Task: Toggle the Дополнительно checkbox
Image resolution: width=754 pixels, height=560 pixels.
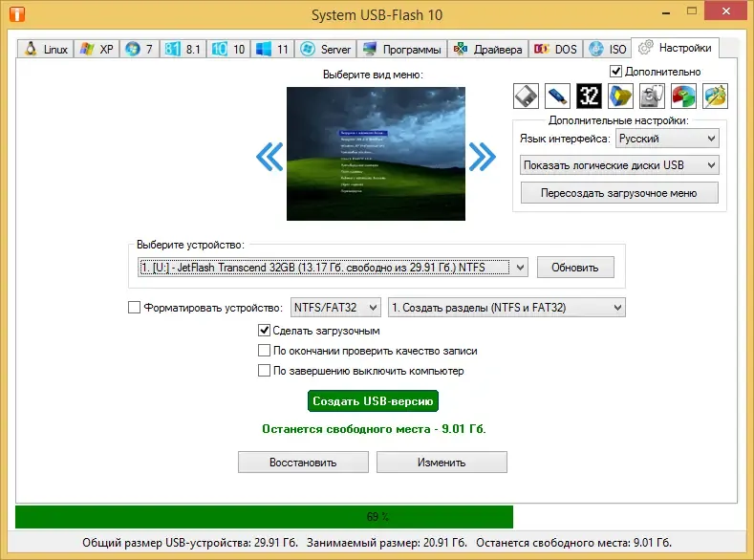Action: pos(616,72)
